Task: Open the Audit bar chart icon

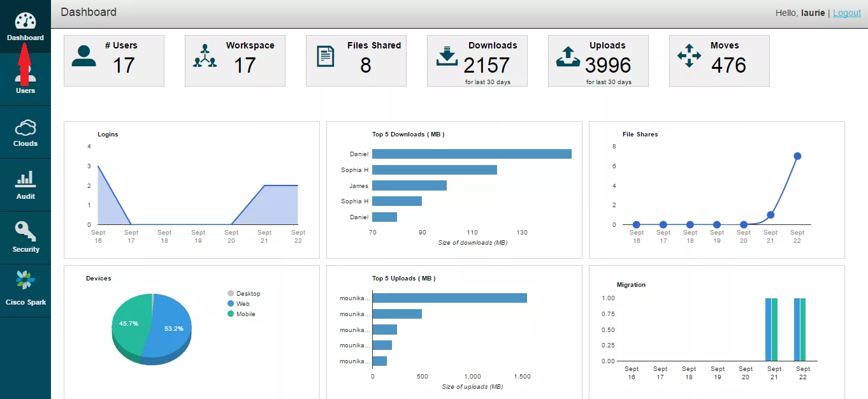Action: [25, 179]
